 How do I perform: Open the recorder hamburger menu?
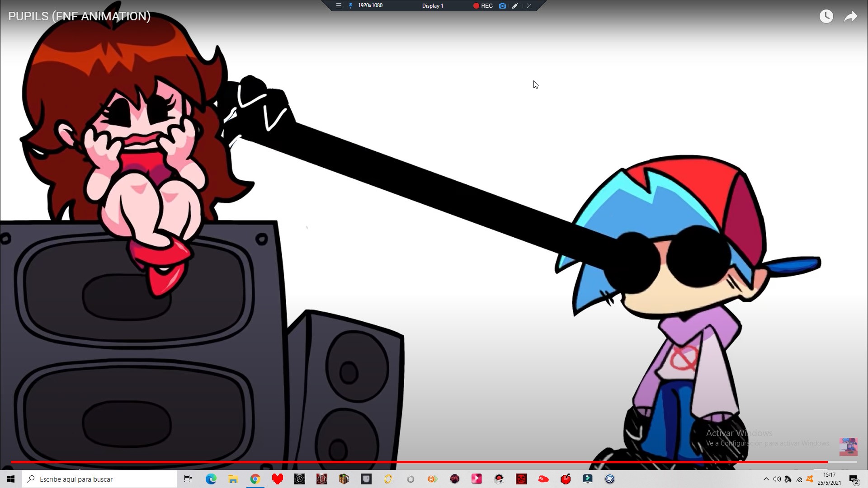click(339, 6)
